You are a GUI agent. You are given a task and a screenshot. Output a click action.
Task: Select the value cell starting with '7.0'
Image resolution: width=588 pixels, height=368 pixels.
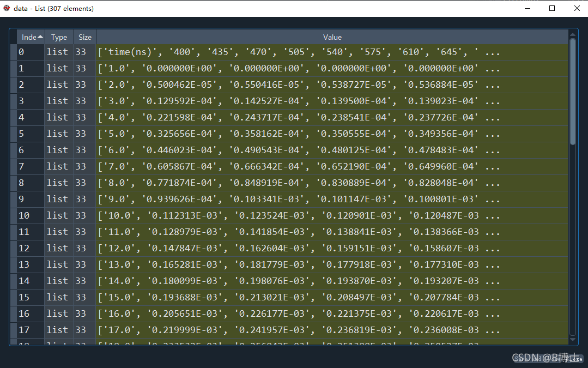coord(332,167)
